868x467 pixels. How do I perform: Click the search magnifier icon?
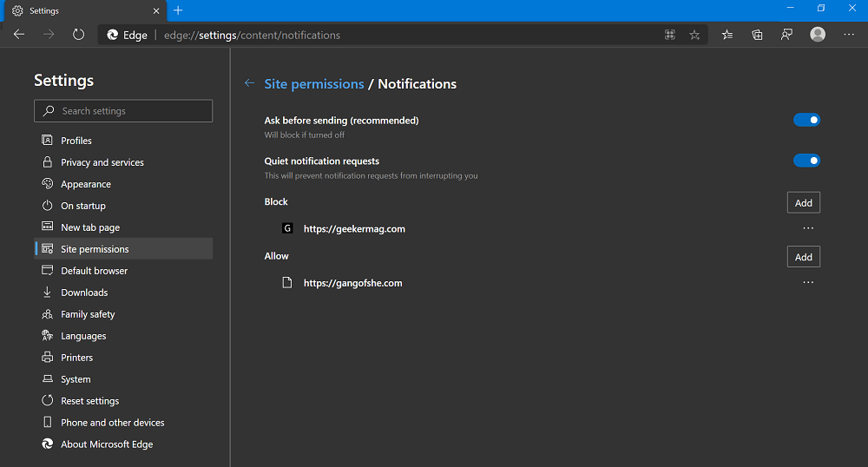pyautogui.click(x=49, y=110)
